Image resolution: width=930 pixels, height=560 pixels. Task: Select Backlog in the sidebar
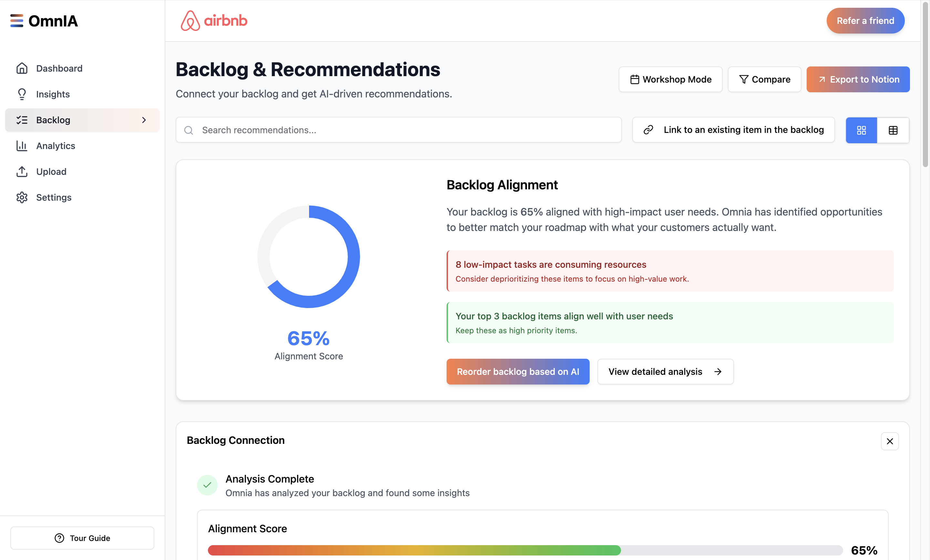tap(53, 120)
